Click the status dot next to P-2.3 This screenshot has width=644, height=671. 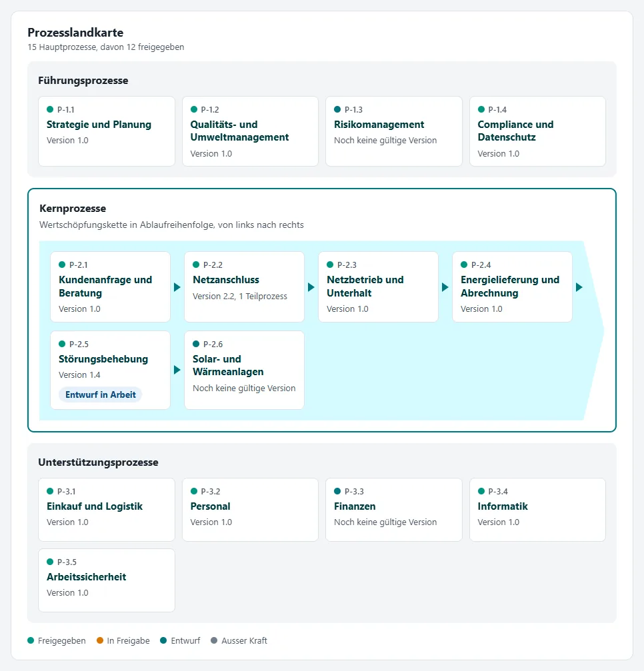(330, 265)
